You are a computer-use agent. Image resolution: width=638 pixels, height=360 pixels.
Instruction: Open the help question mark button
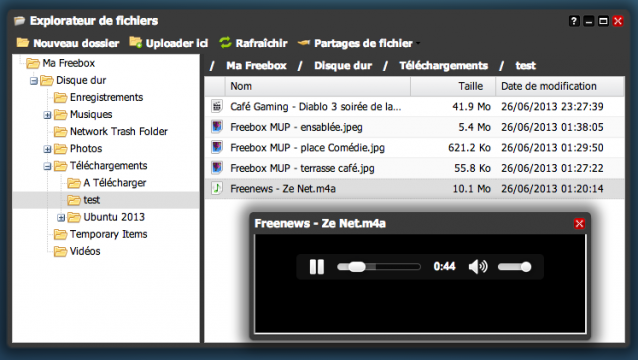tap(574, 21)
